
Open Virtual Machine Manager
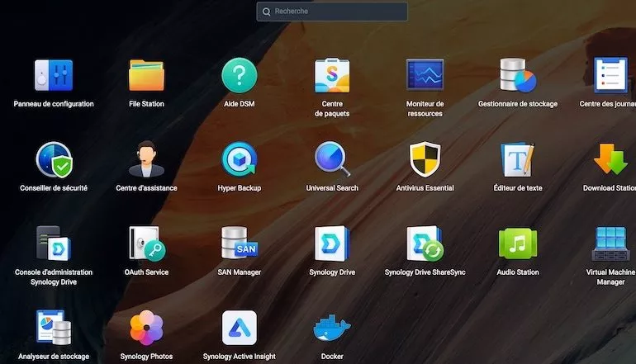(x=610, y=243)
